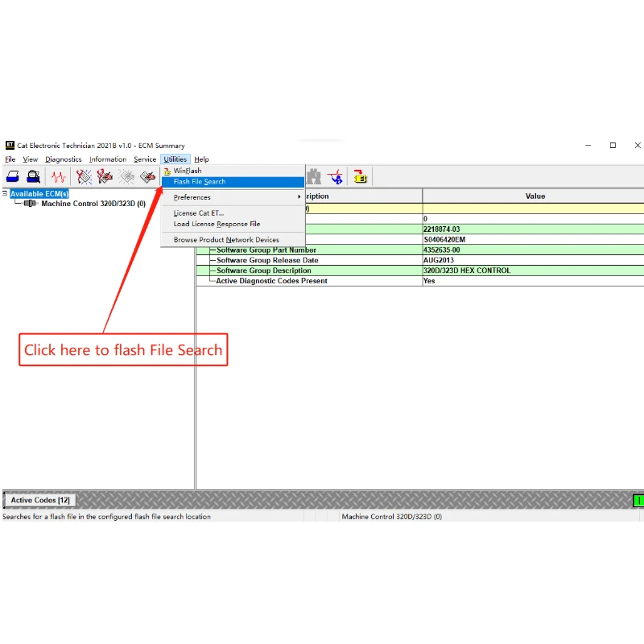Open Logged Diagnostic Codes toolbar icon
Image resolution: width=644 pixels, height=644 pixels.
pos(105,177)
